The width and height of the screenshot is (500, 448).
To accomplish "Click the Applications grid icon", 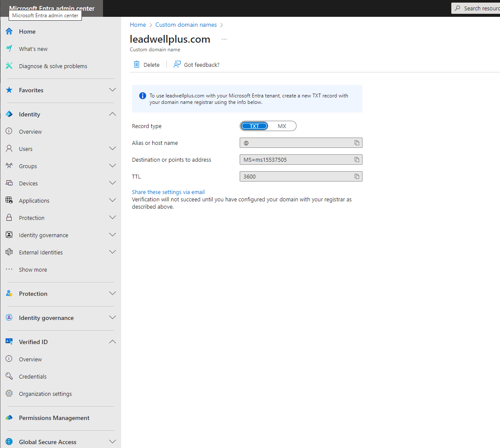I will click(9, 200).
